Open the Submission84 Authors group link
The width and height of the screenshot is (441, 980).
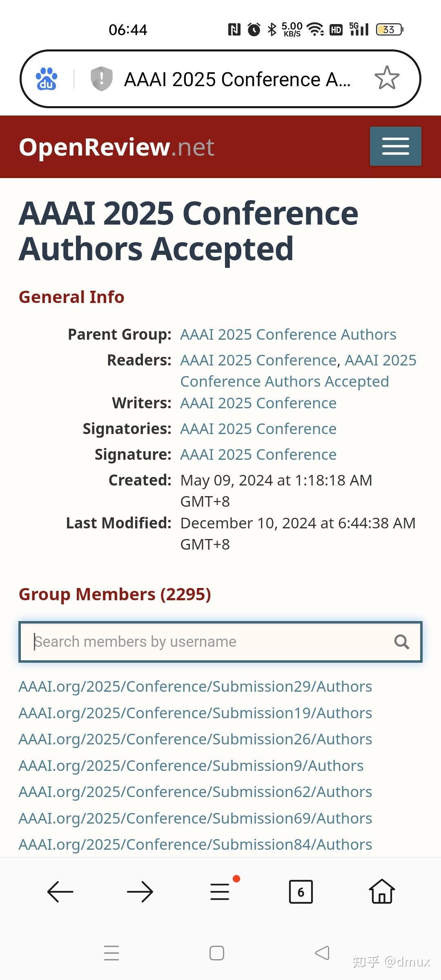(x=195, y=844)
